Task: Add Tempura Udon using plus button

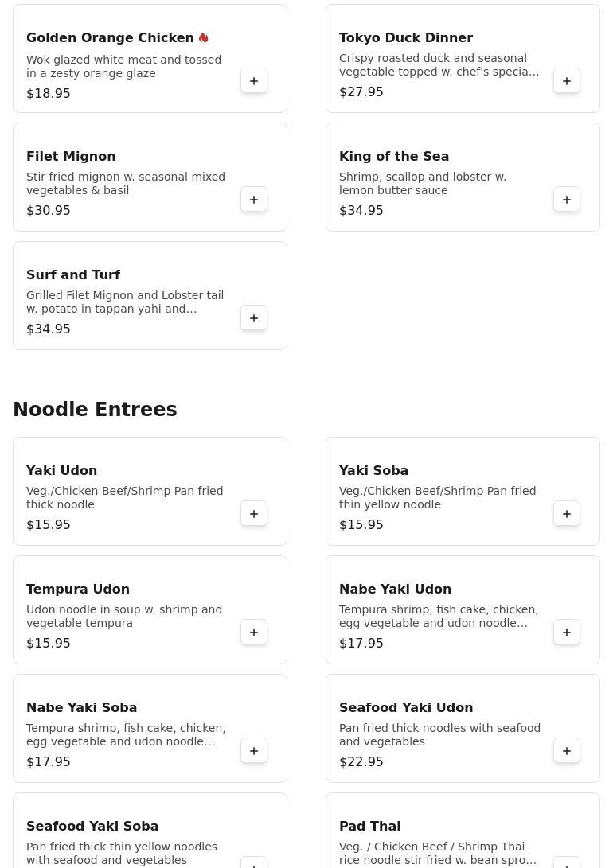Action: coord(254,633)
